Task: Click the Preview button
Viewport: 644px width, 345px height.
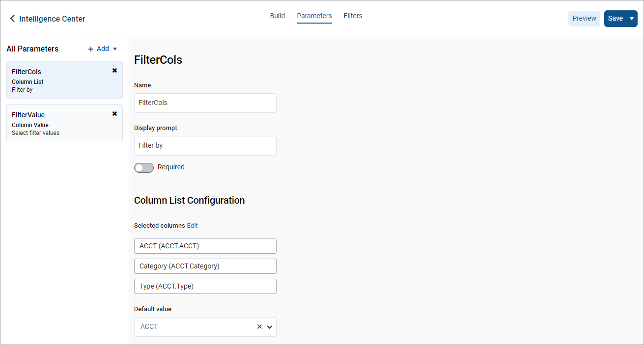Action: point(584,19)
